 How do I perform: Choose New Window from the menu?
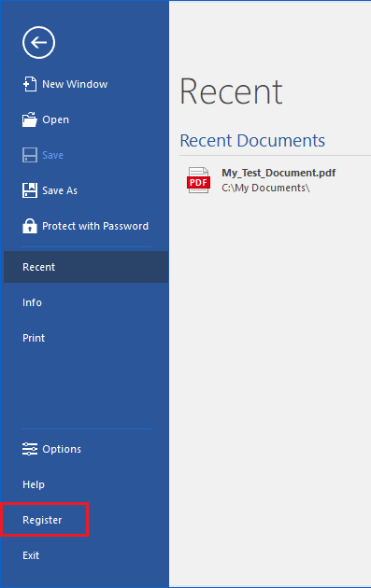[x=75, y=84]
